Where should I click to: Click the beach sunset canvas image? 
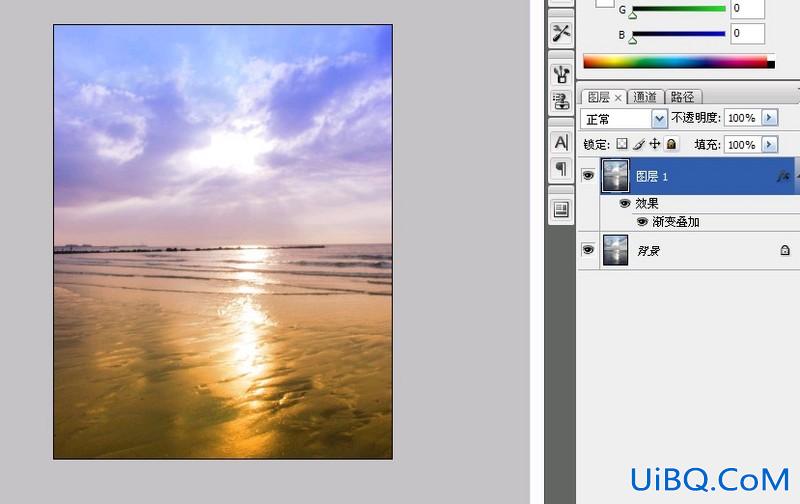[223, 242]
